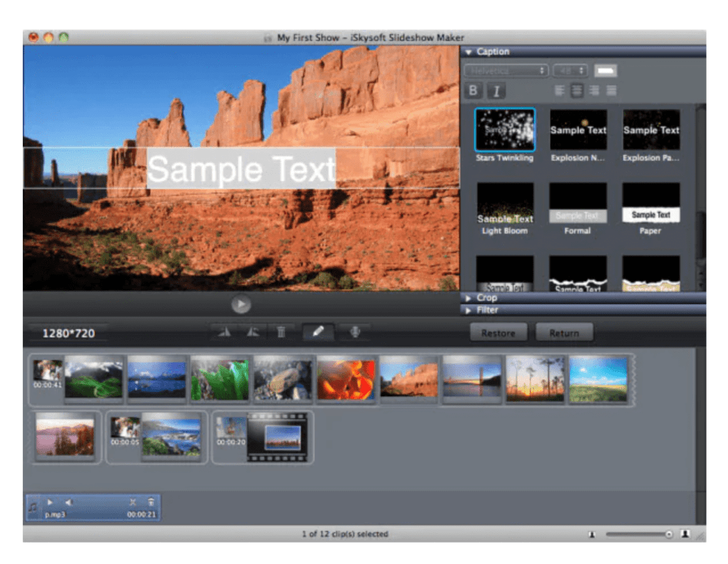
Task: Open the caption font color swatch
Action: tap(606, 70)
